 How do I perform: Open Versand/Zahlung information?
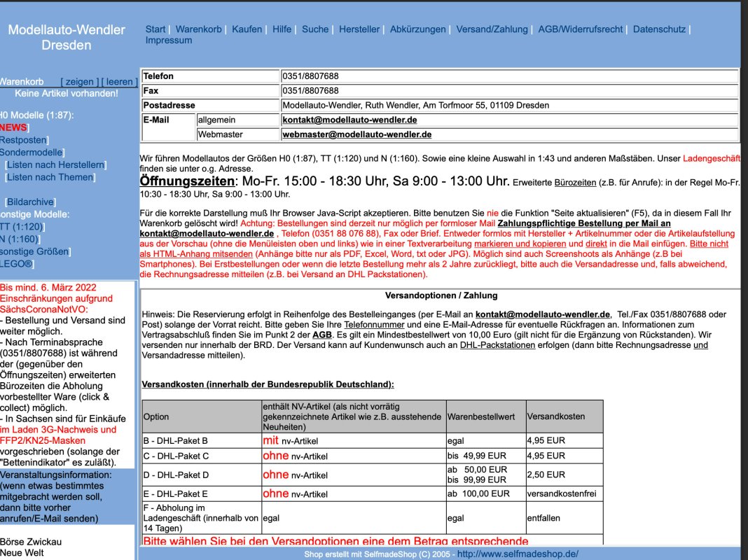[x=492, y=29]
